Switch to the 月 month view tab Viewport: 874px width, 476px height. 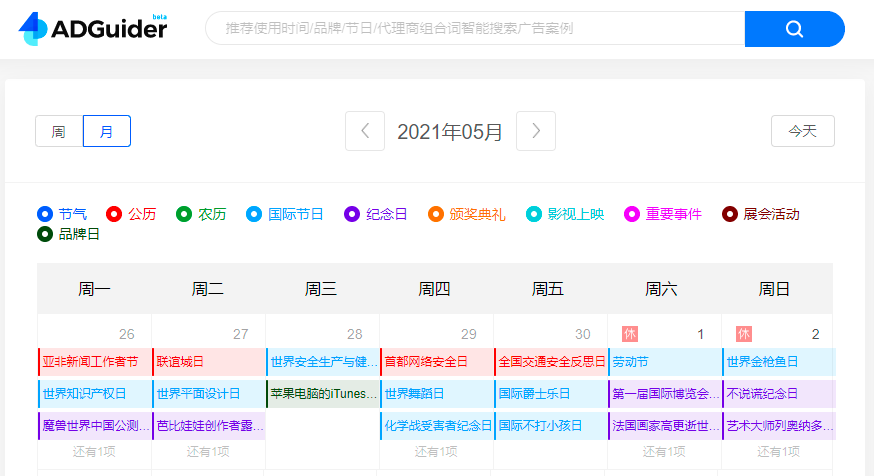(x=106, y=132)
